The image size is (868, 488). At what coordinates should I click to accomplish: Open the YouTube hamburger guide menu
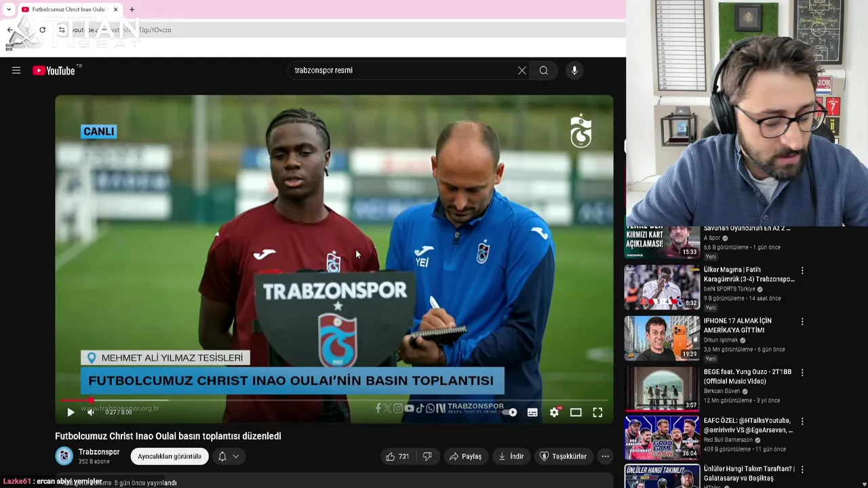tap(16, 70)
